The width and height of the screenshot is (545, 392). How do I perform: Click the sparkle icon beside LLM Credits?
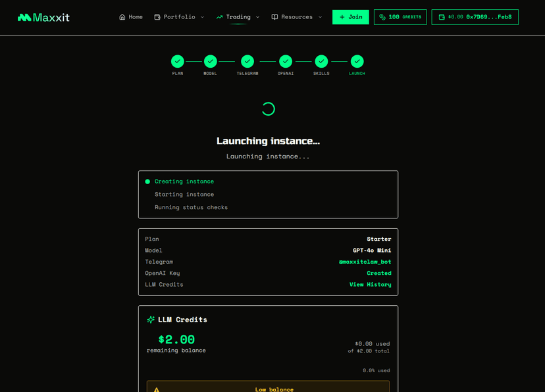point(150,320)
